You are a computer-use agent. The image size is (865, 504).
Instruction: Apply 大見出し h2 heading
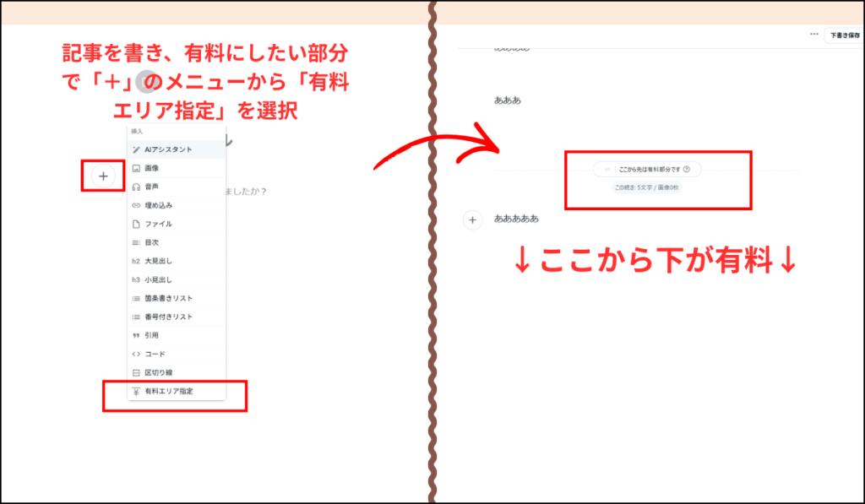coord(158,261)
